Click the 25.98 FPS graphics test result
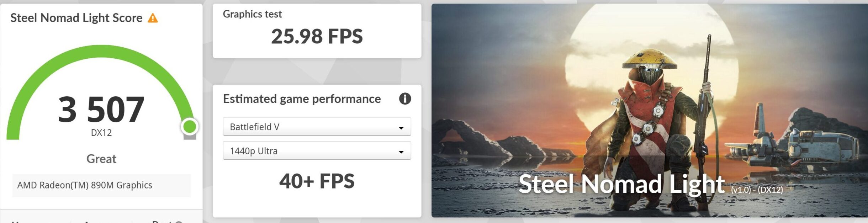 [317, 37]
